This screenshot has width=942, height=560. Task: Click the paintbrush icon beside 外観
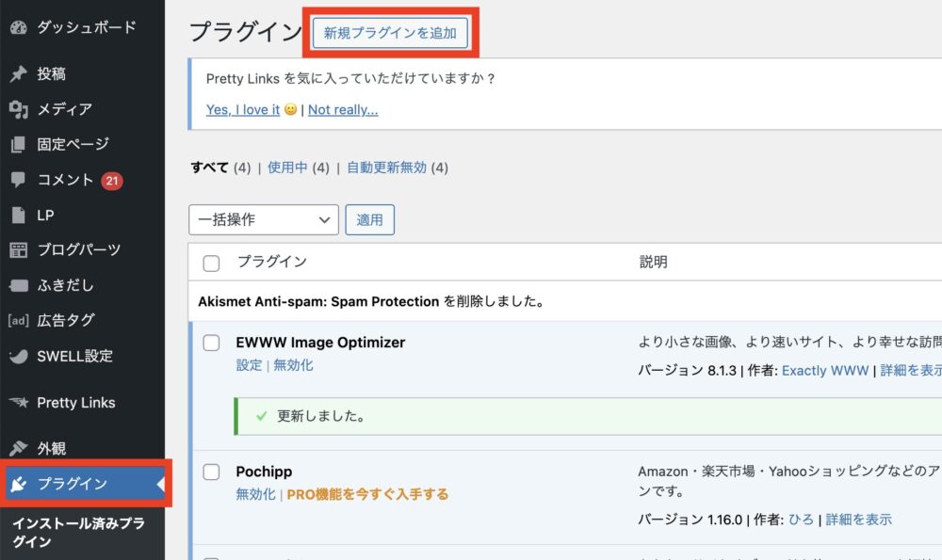coord(19,448)
